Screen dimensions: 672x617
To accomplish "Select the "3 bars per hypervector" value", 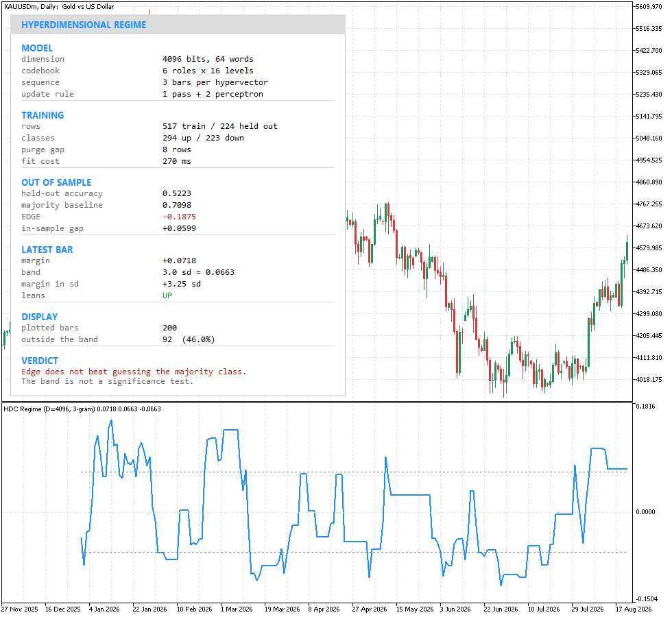I will (215, 82).
